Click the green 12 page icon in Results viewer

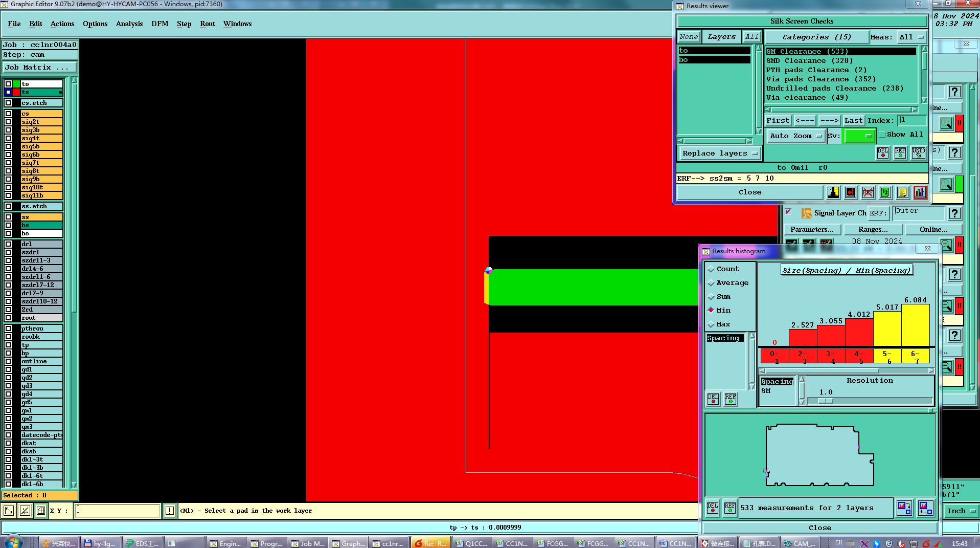click(x=885, y=192)
